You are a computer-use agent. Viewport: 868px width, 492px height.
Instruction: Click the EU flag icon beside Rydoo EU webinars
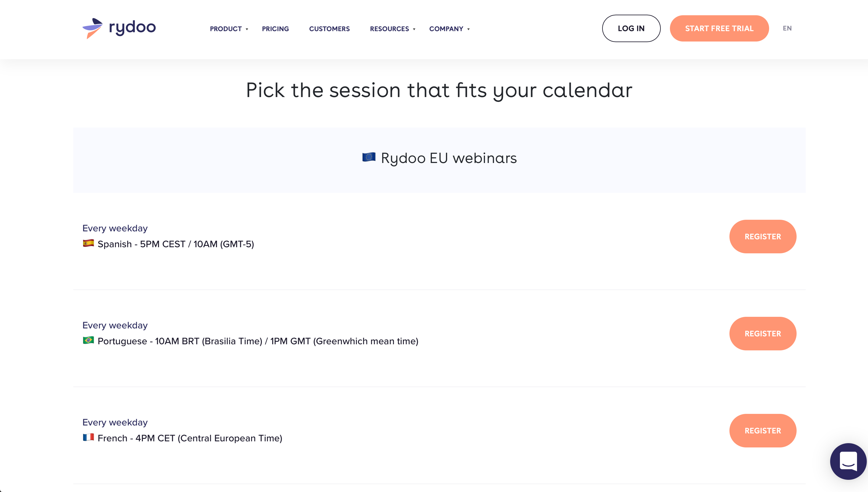click(x=369, y=157)
